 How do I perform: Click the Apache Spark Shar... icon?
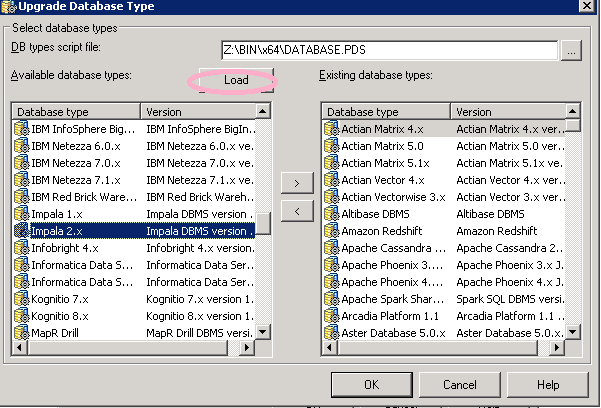[332, 299]
